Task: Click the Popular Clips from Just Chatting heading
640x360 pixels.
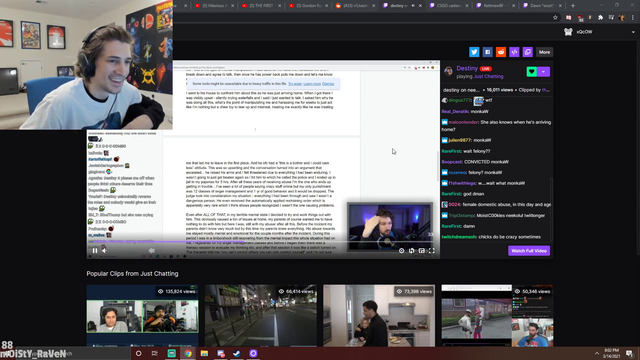Action: (132, 273)
